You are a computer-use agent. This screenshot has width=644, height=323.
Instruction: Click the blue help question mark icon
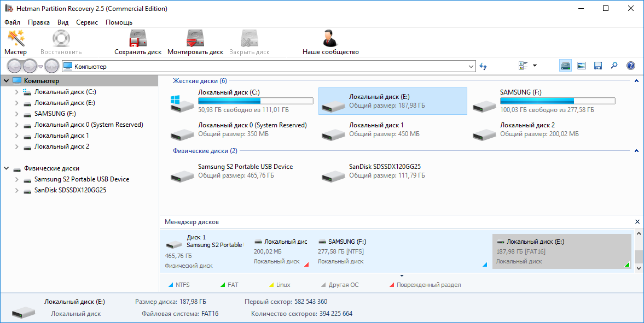coord(630,66)
